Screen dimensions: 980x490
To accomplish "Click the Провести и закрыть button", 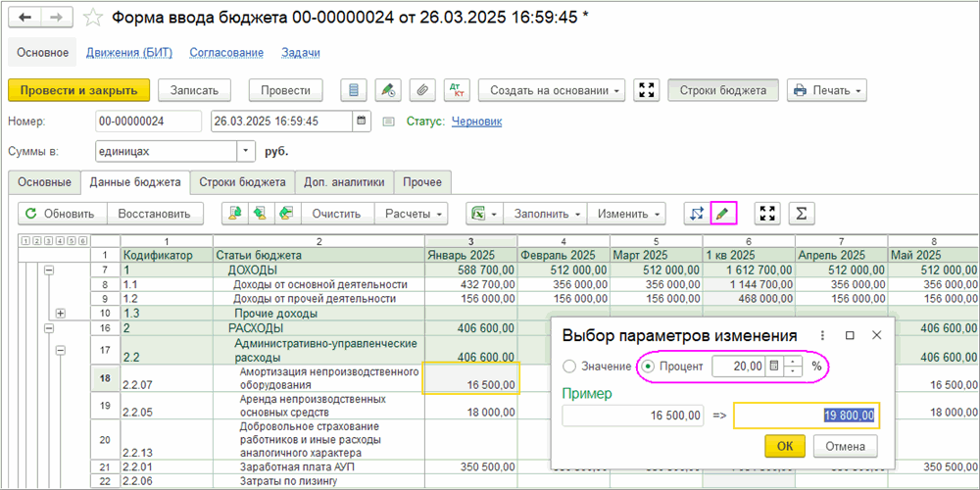I will coord(78,90).
